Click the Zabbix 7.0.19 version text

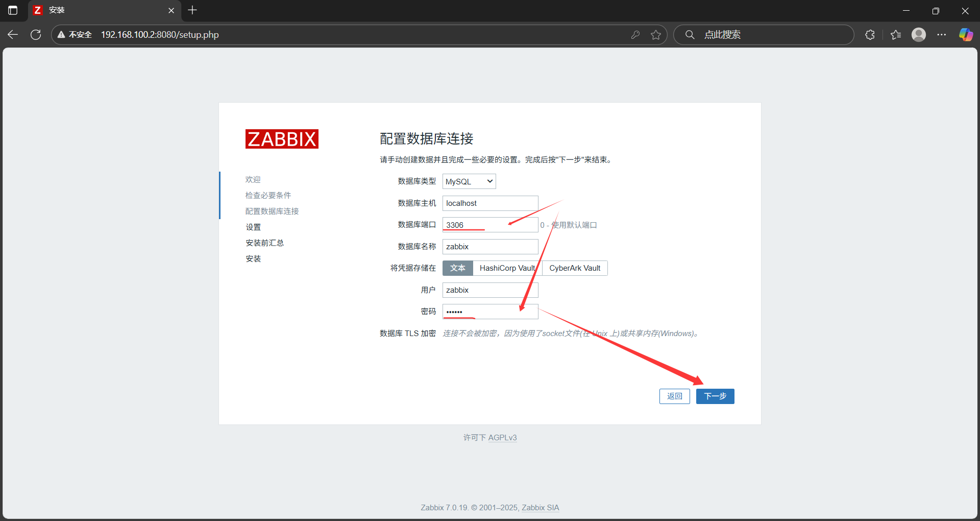444,508
